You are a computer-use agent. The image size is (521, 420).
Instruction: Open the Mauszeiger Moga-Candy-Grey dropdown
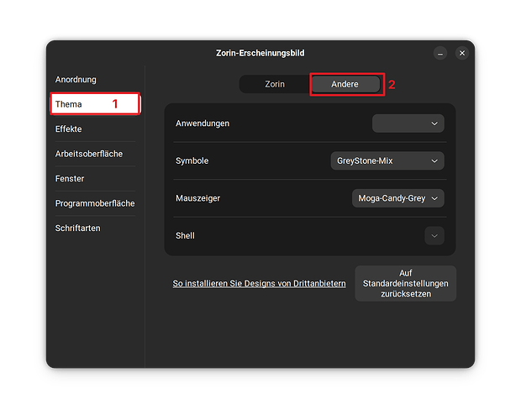pyautogui.click(x=398, y=198)
